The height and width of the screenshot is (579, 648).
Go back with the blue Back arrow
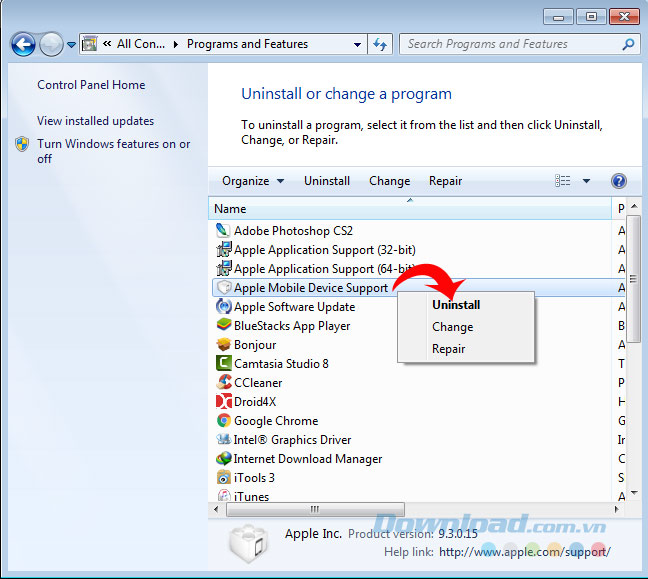[x=23, y=44]
